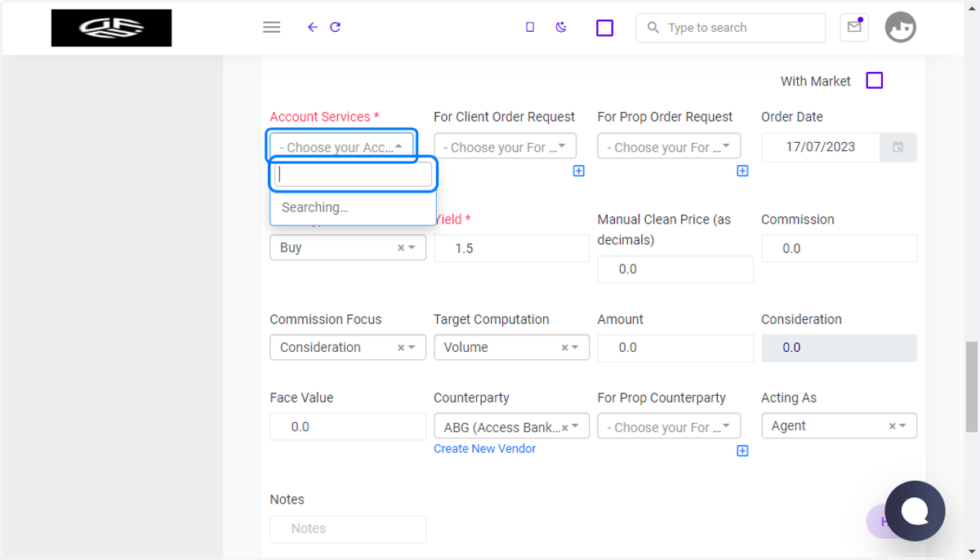Click the Type to search field
This screenshot has width=980, height=560.
[730, 28]
